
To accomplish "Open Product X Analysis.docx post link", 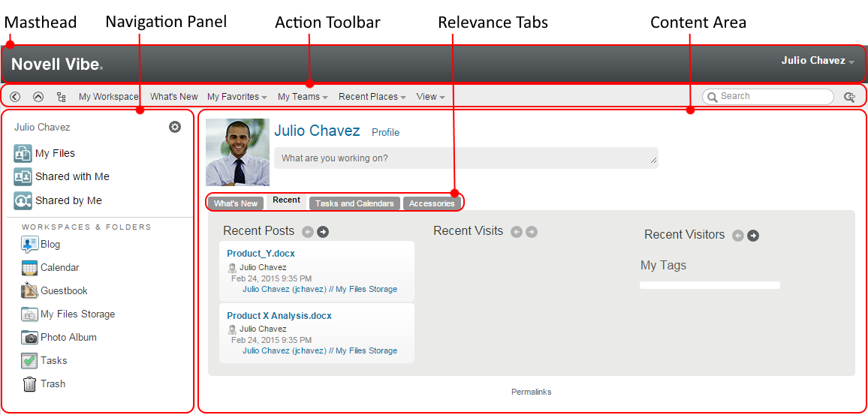I will coord(279,316).
